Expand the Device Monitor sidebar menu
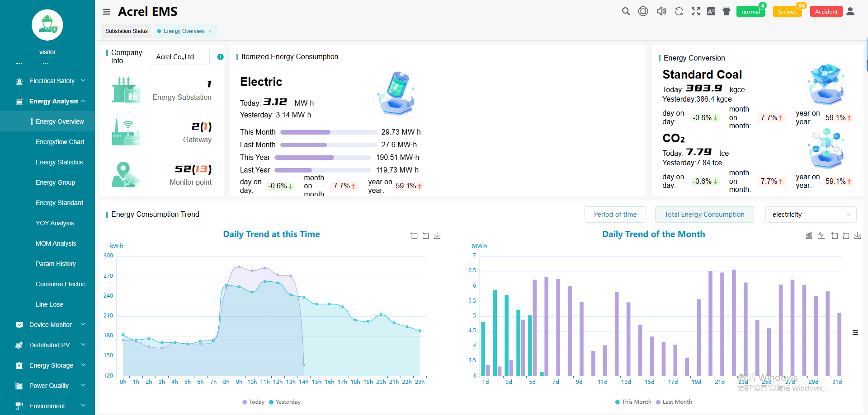Screen dimensions: 868x415 click(x=50, y=325)
